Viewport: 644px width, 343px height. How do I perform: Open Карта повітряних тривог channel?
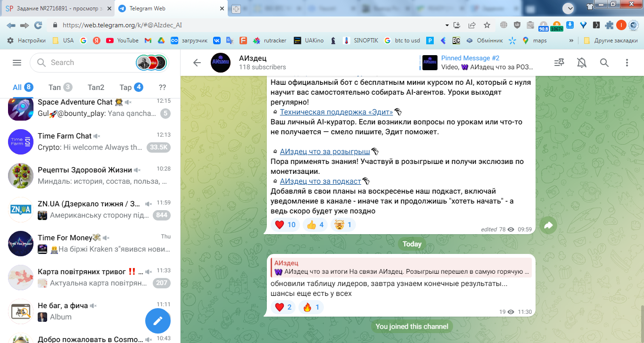(90, 278)
